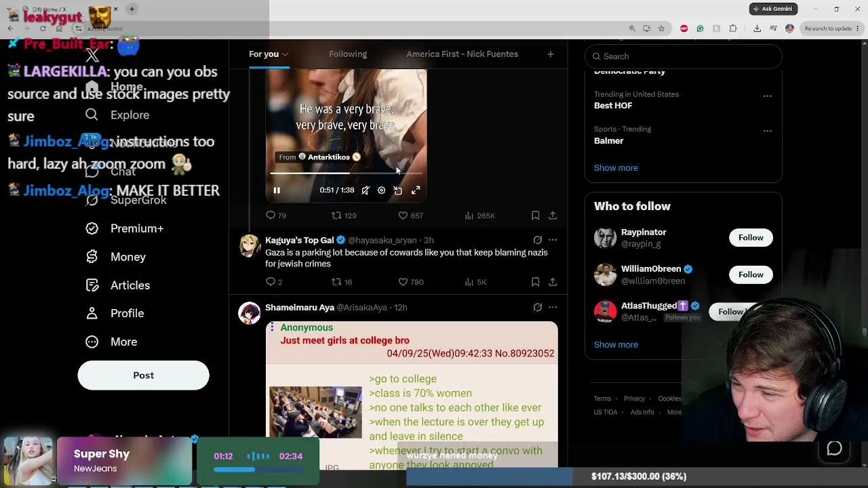Screen dimensions: 868x488
Task: Open the browser media controls icon
Action: click(773, 28)
